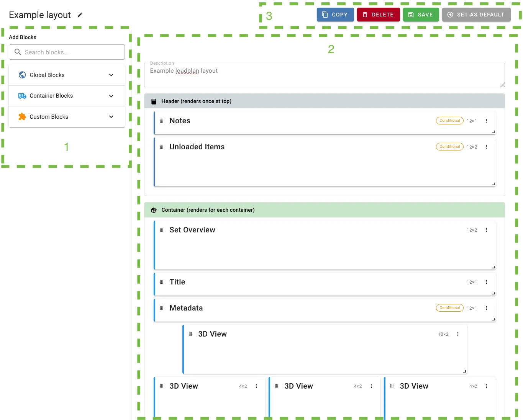Expand the Container Blocks category
The width and height of the screenshot is (523, 420).
tap(111, 96)
